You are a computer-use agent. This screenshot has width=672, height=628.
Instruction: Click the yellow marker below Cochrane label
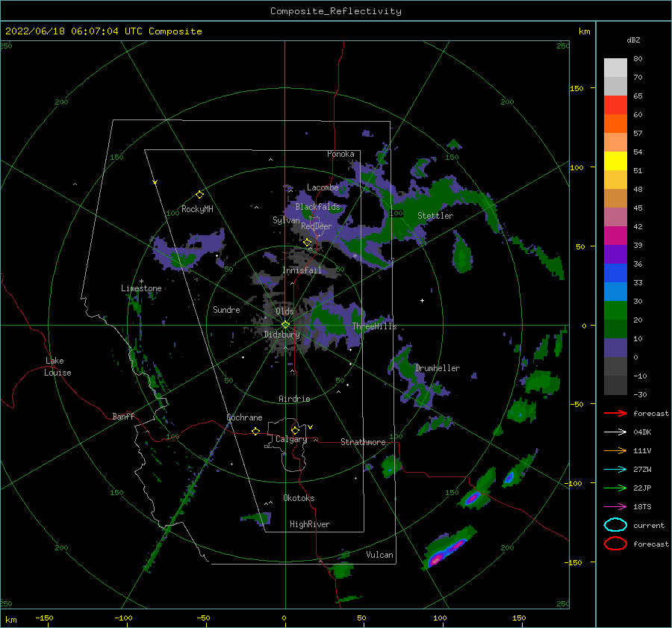[256, 431]
